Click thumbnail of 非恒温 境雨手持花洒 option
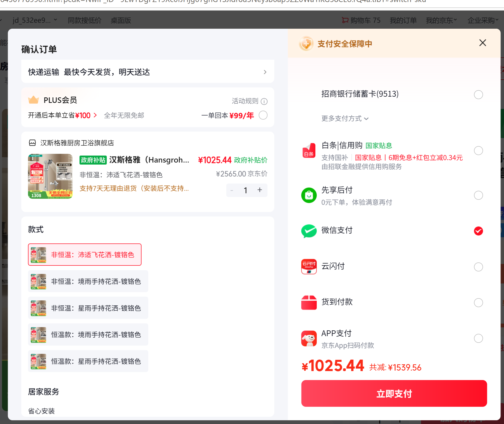 pyautogui.click(x=38, y=281)
